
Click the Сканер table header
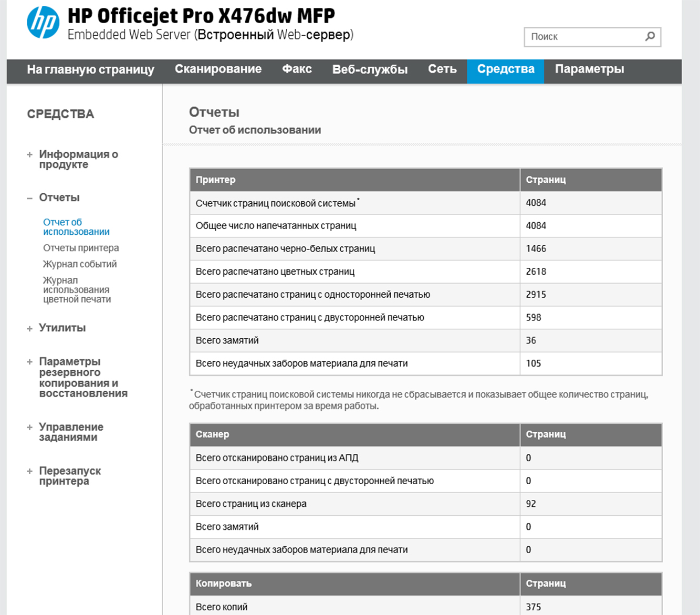pyautogui.click(x=212, y=434)
